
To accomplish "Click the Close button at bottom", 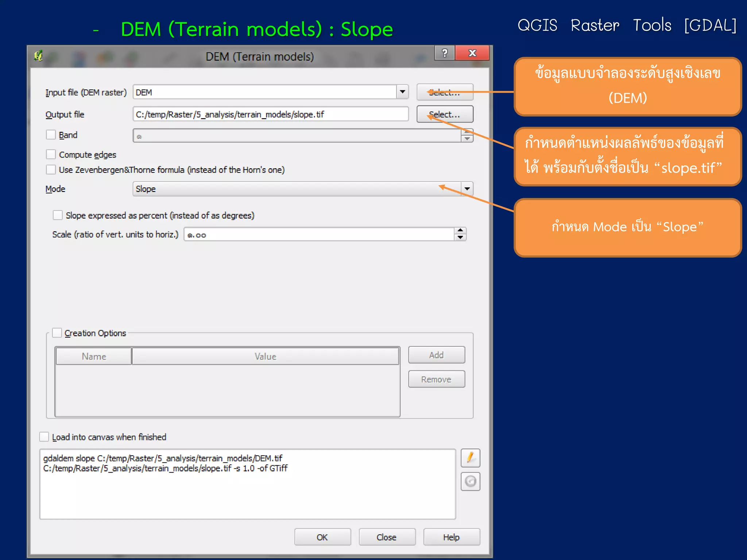I will (387, 537).
